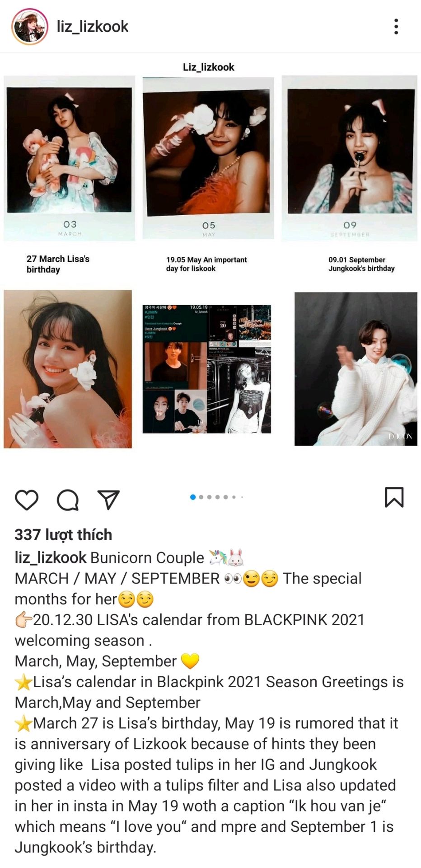The image size is (421, 868).
Task: Tap the 03 March polaroid photo
Action: pos(70,158)
